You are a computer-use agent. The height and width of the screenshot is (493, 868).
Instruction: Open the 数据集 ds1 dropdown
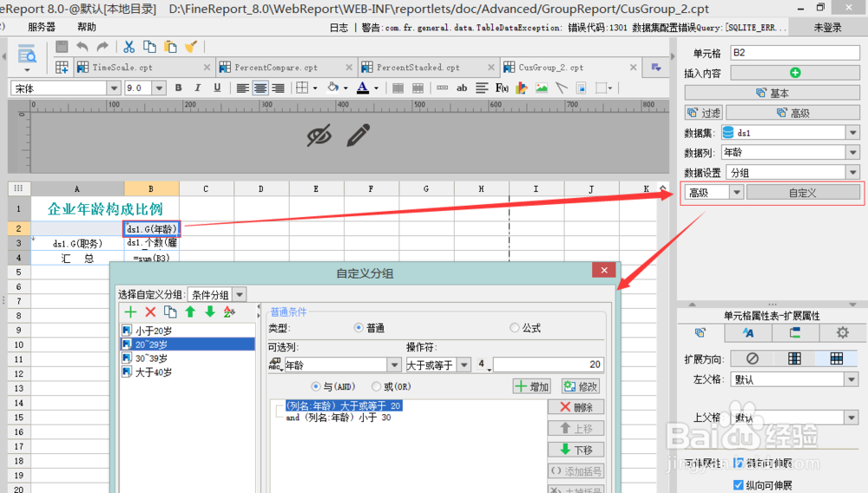(853, 133)
